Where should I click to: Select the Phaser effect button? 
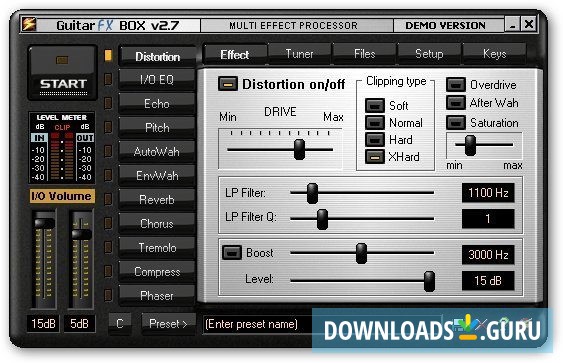(x=157, y=295)
